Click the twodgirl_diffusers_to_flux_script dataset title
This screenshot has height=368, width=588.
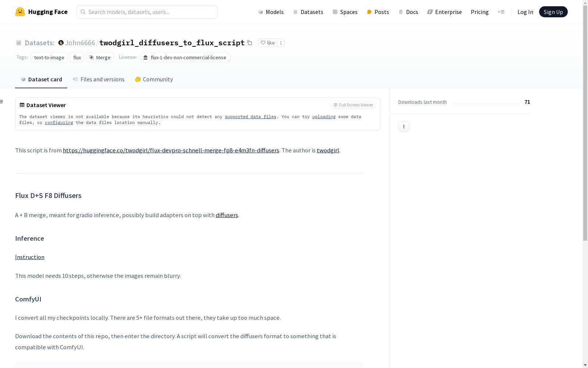click(172, 43)
